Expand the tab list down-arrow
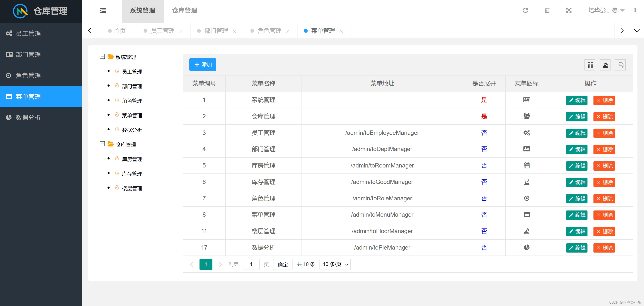Image resolution: width=644 pixels, height=306 pixels. [x=637, y=30]
